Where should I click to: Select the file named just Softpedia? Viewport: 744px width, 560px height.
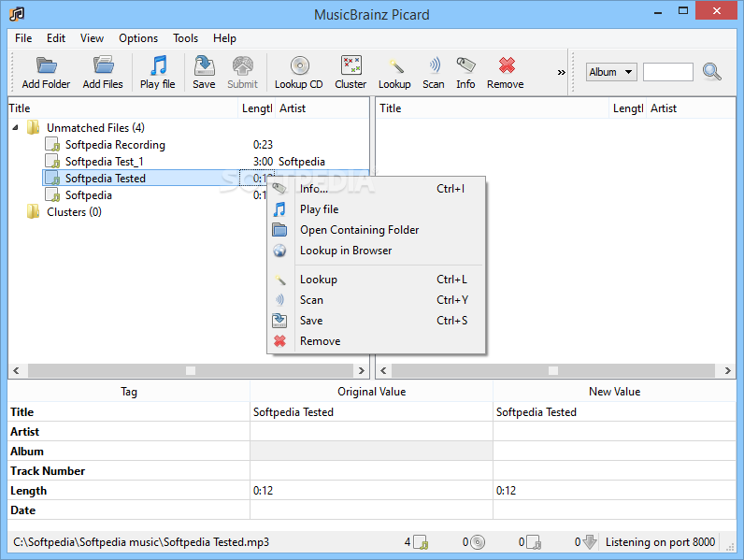[88, 195]
